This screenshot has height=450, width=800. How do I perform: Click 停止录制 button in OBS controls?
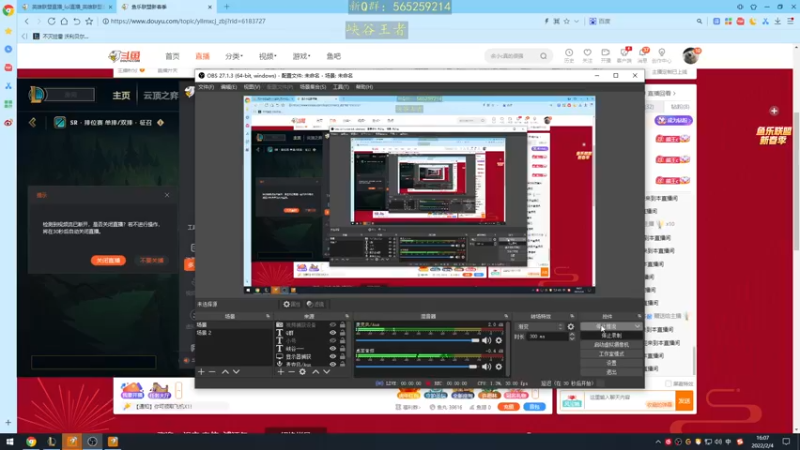point(611,336)
